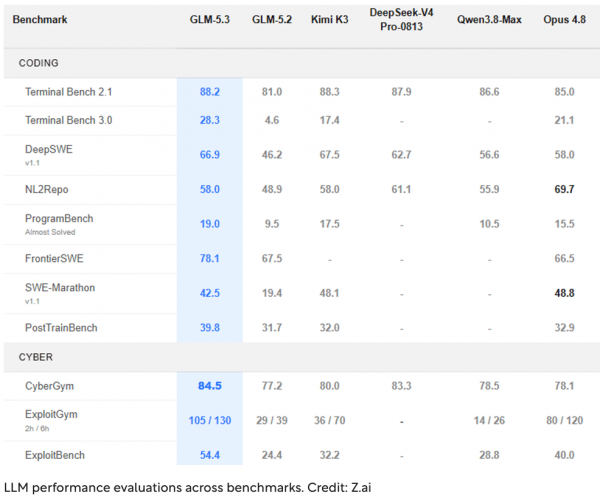Image resolution: width=600 pixels, height=504 pixels.
Task: Click the 29 / 39 ExploitGym score
Action: 272,421
